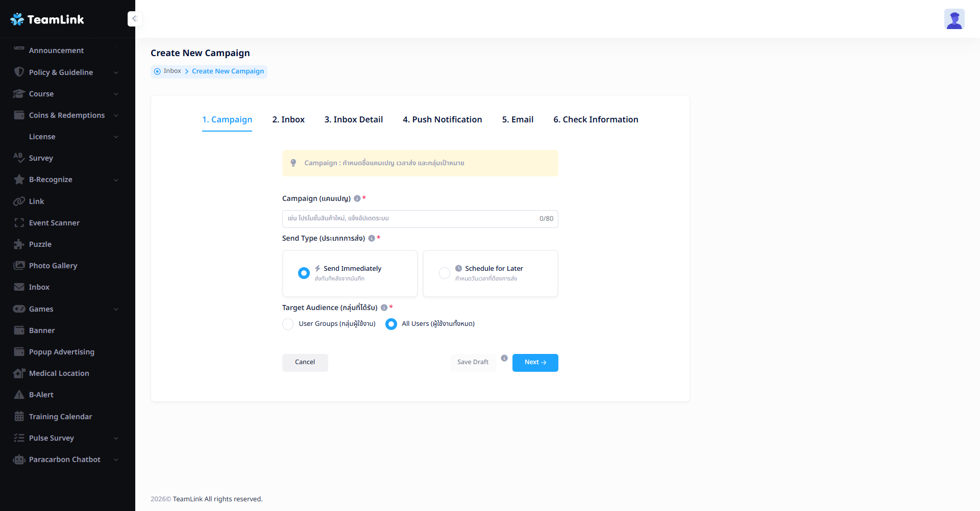
Task: Click the info icon near Save Draft
Action: [504, 358]
